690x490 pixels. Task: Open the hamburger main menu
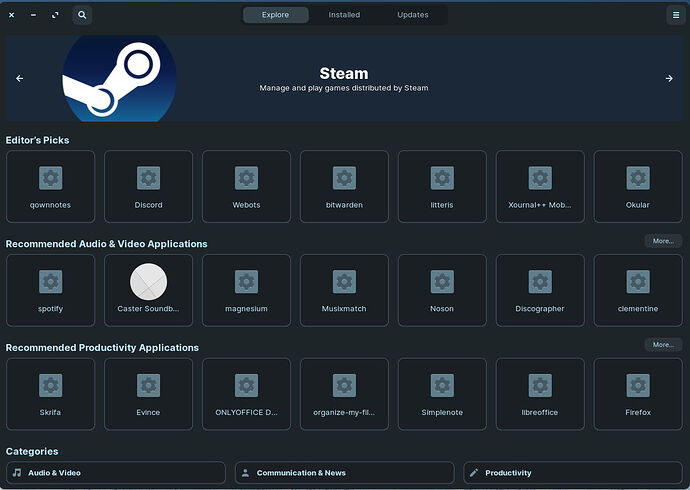[676, 15]
